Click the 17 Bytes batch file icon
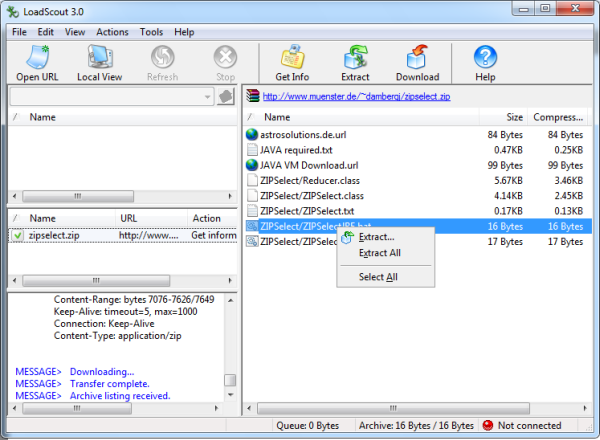The width and height of the screenshot is (600, 440). 252,241
